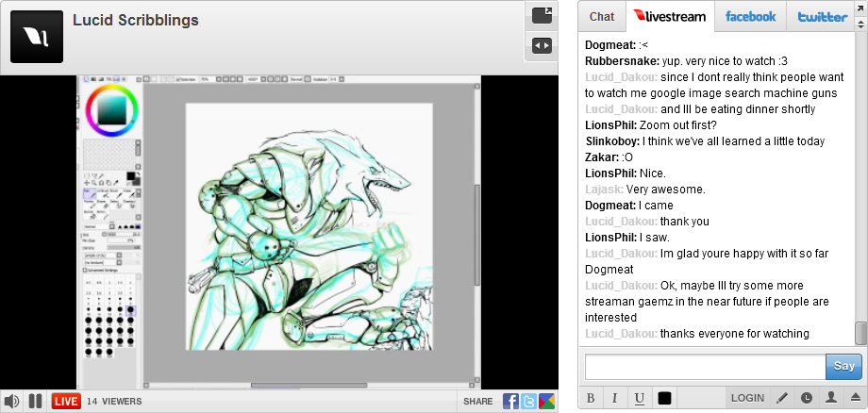Share the stream on Facebook
This screenshot has width=868, height=413.
pos(510,401)
